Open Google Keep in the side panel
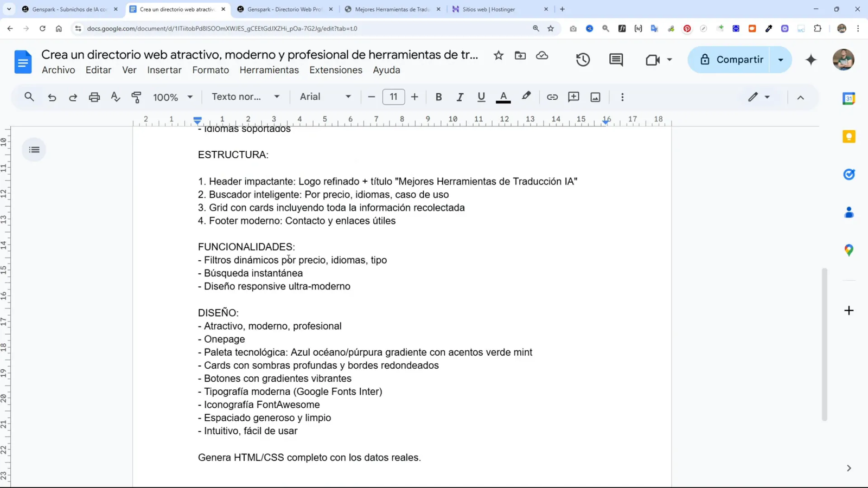Screen dimensions: 868x488 [x=848, y=136]
